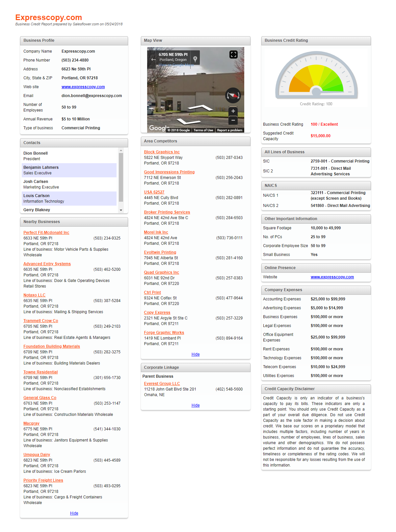Open USA 62527 competitor link
The height and width of the screenshot is (532, 396).
pyautogui.click(x=154, y=192)
